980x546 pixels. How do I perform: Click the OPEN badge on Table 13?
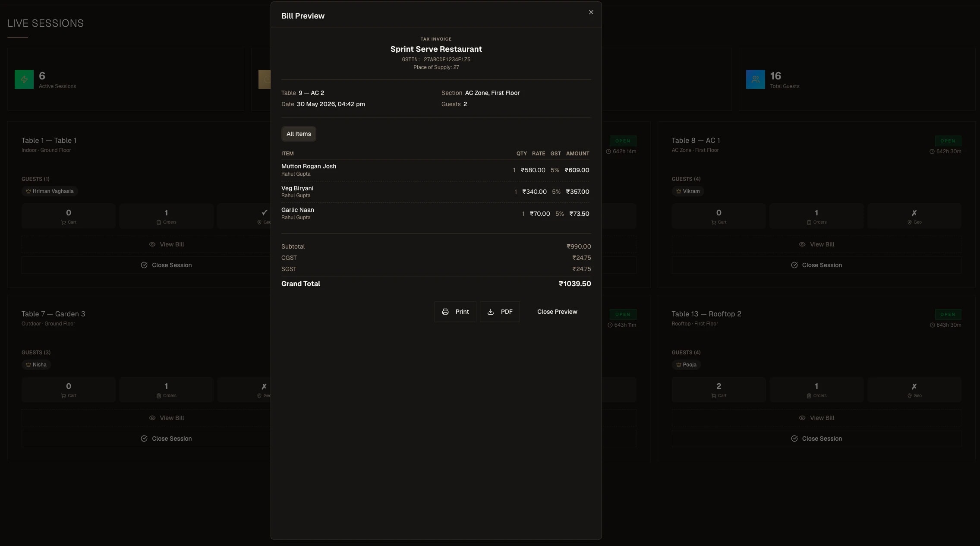pyautogui.click(x=948, y=314)
